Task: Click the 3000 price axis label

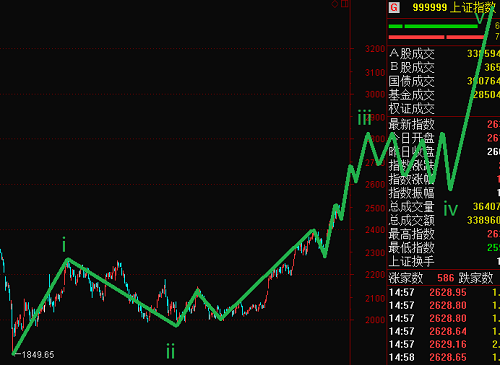Action: (x=375, y=95)
